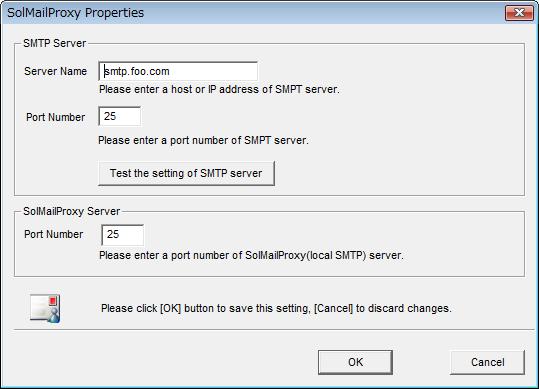539x389 pixels.
Task: Click the save-or-discard instruction text
Action: pos(276,308)
